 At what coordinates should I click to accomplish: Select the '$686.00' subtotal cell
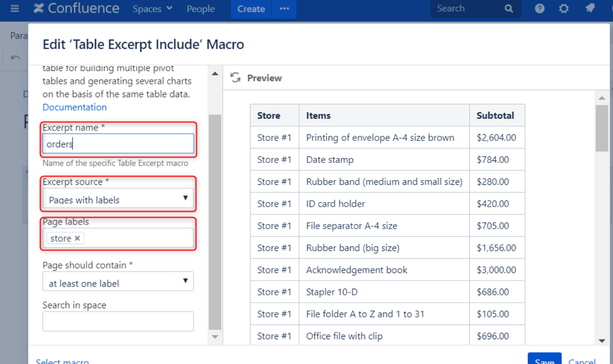coord(497,292)
